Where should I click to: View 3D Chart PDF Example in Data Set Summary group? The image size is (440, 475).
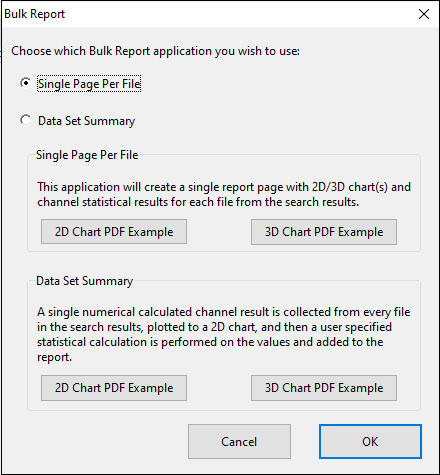[324, 388]
